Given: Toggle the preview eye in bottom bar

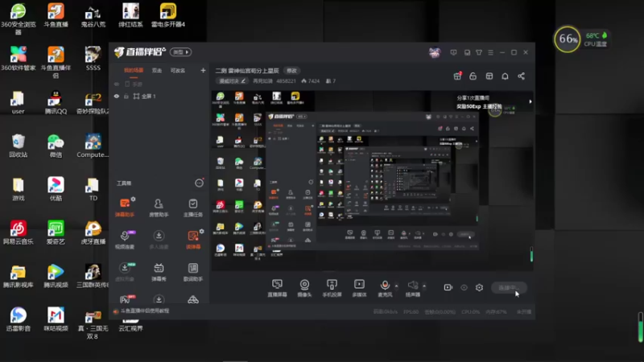Looking at the screenshot, I should coord(464,288).
